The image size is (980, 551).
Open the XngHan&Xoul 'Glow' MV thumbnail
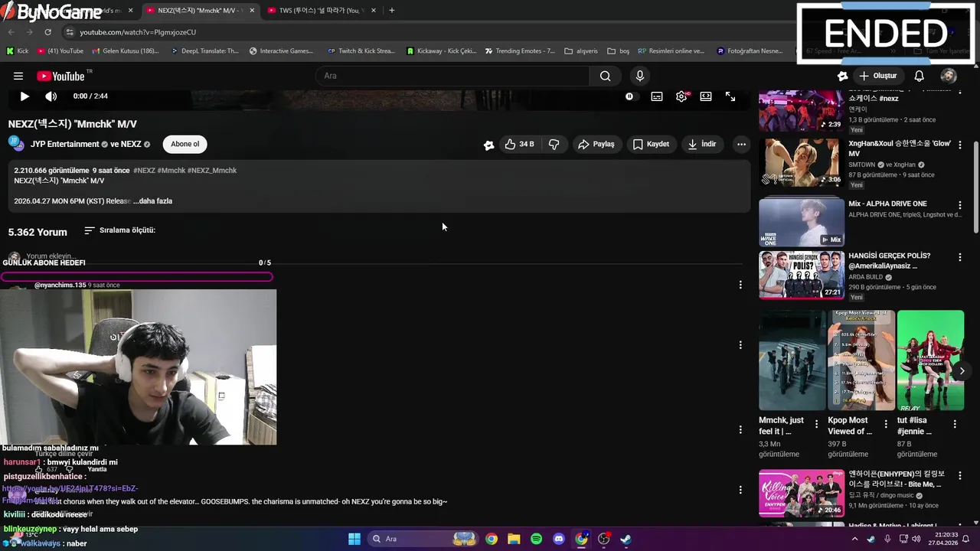802,163
